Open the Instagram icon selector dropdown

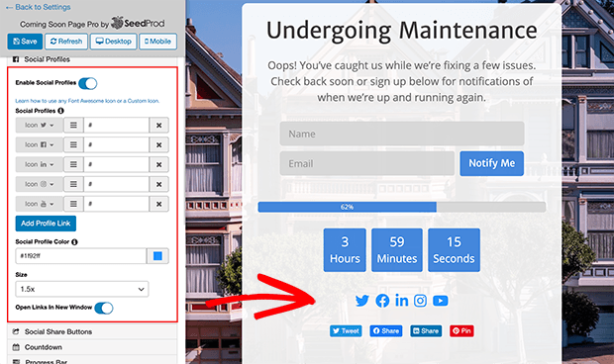tap(40, 184)
